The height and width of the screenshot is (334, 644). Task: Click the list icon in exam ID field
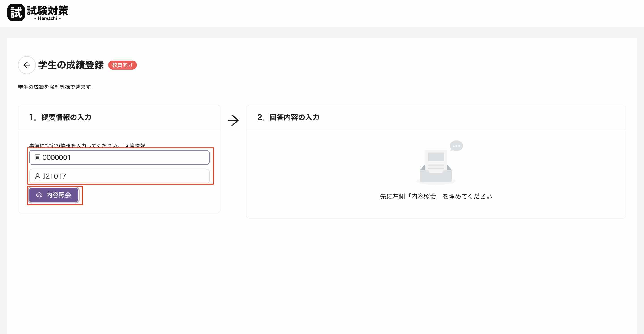[x=38, y=158]
